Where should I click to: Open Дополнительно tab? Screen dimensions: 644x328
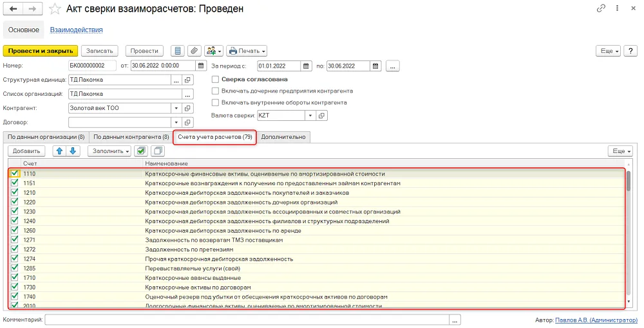coord(283,137)
